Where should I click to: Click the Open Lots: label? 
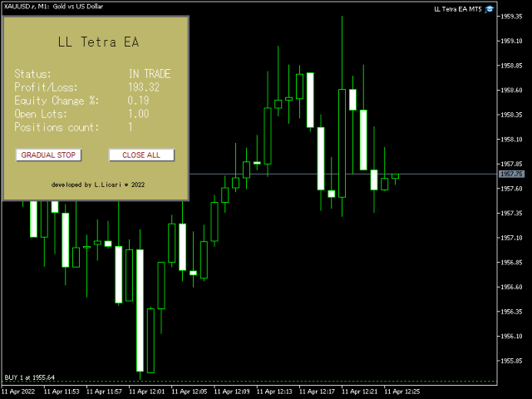pos(41,114)
